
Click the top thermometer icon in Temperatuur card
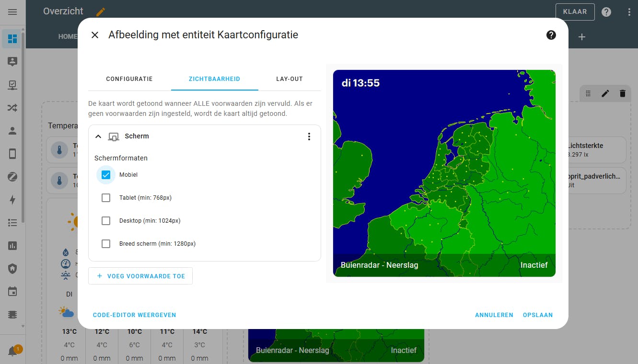point(59,150)
